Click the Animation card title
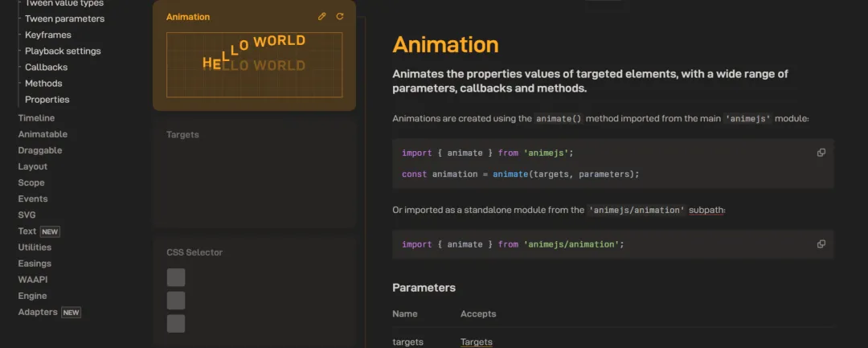 click(x=187, y=17)
